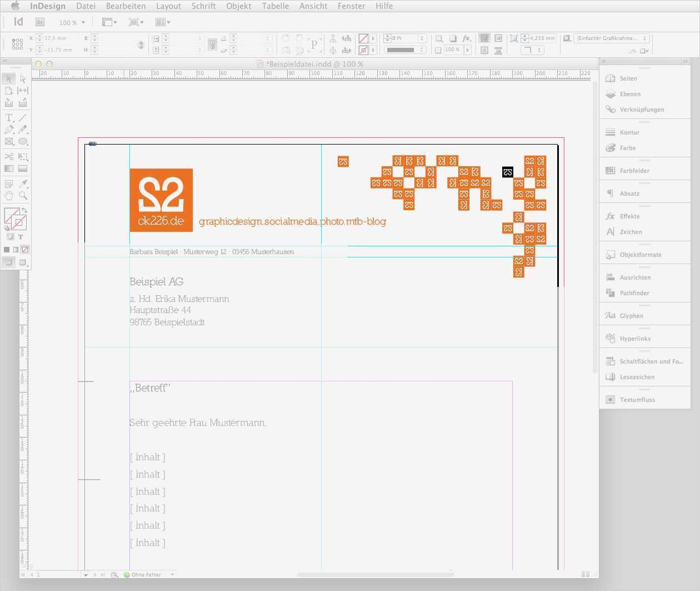
Task: Select the Scissors tool
Action: pos(9,156)
